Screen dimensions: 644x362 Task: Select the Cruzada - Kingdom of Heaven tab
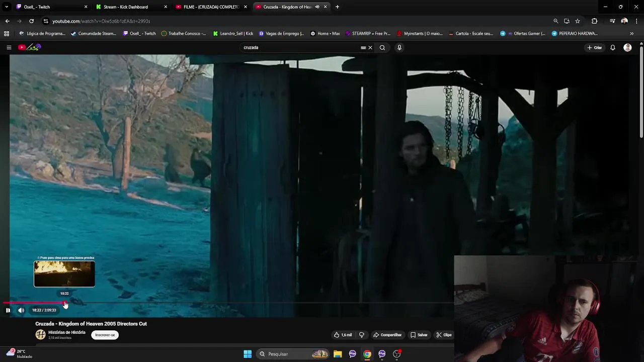click(x=287, y=7)
